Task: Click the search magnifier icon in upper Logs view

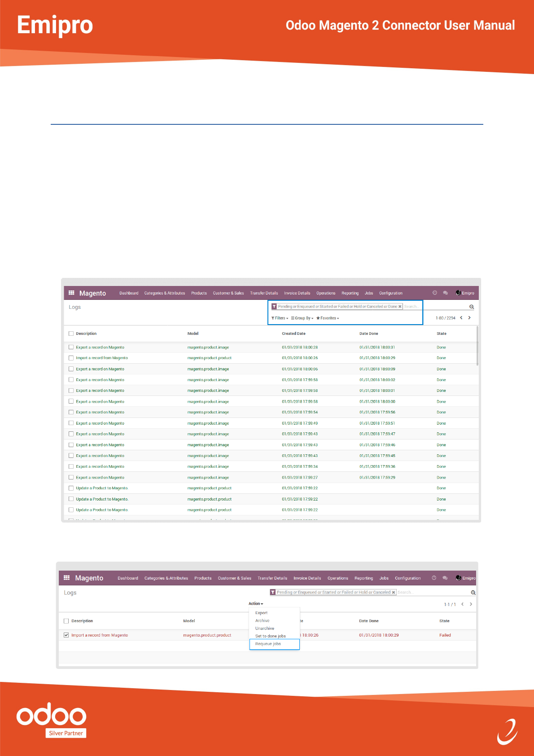Action: pos(472,307)
